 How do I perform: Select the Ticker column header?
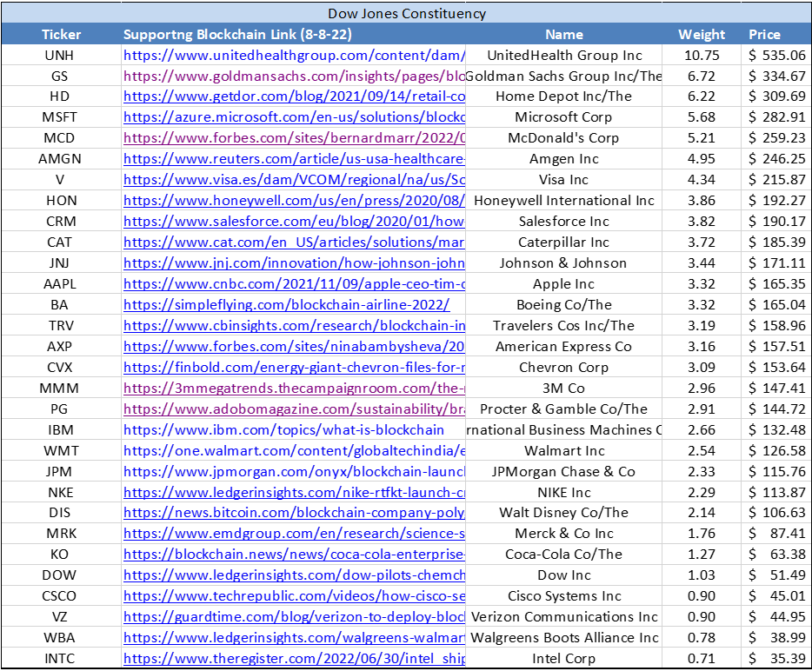pyautogui.click(x=61, y=34)
